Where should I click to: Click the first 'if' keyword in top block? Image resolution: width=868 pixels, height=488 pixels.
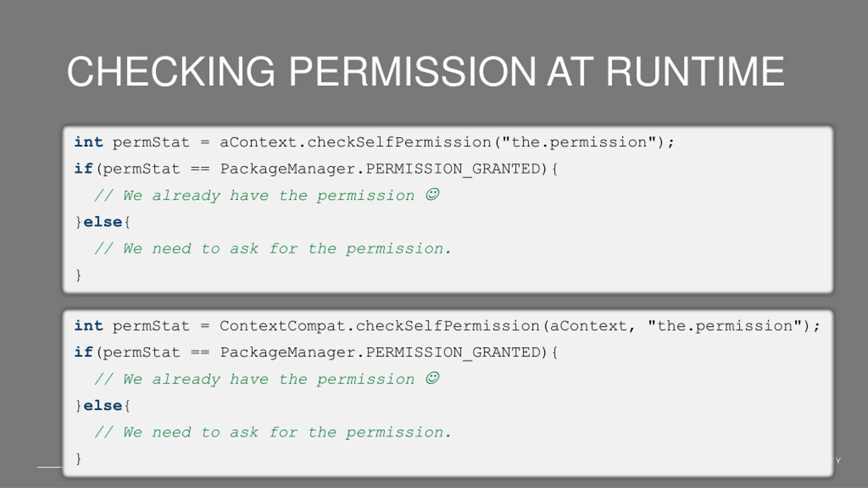point(83,168)
